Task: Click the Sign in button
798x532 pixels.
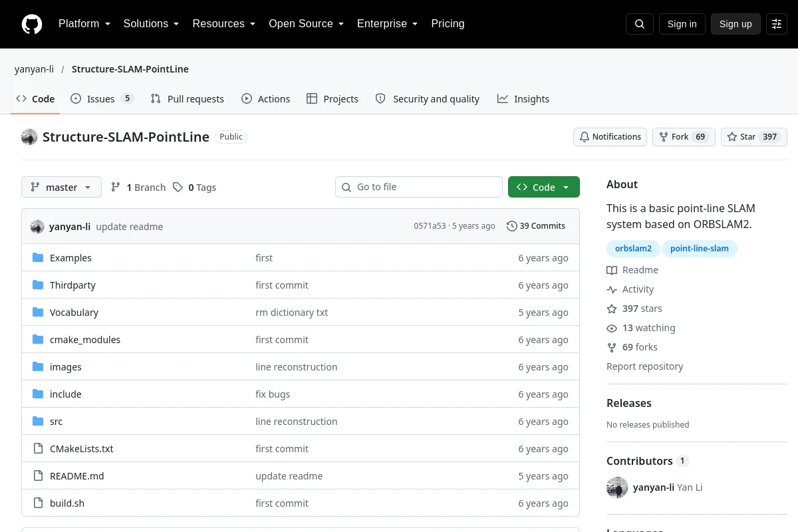Action: pos(682,24)
